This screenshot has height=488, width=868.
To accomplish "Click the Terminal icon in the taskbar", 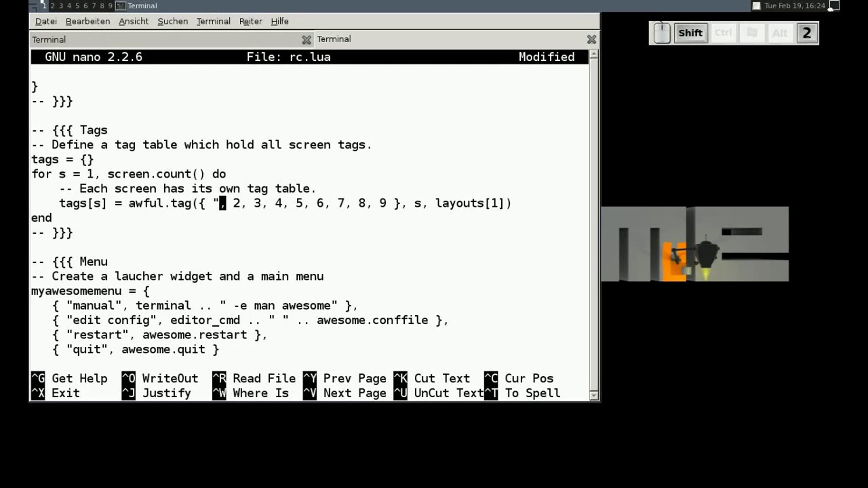I will click(x=120, y=6).
